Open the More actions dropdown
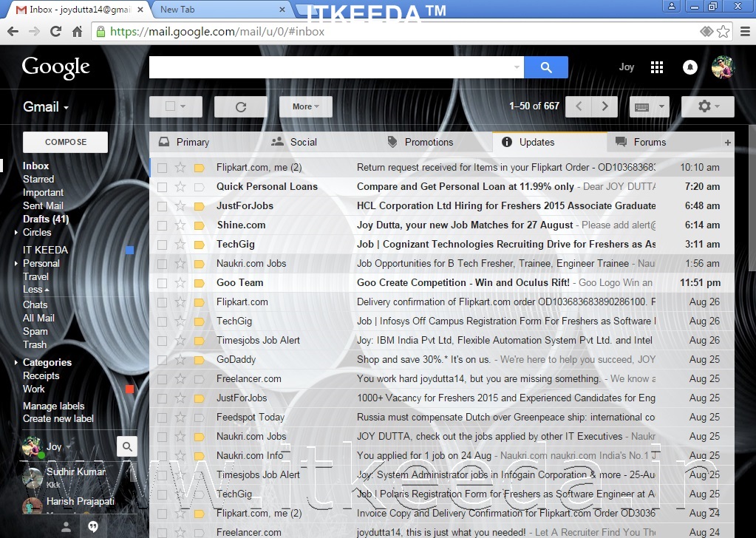This screenshot has width=756, height=538. point(306,106)
